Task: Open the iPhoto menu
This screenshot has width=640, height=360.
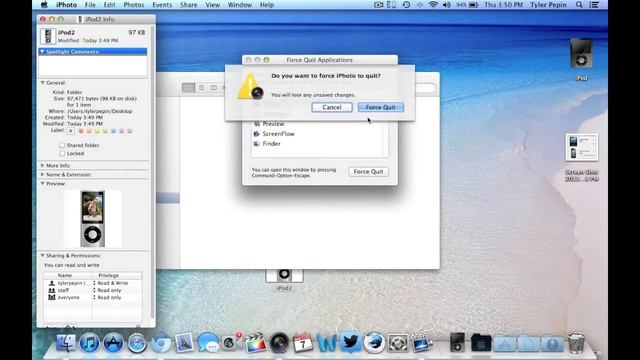Action: click(x=66, y=5)
